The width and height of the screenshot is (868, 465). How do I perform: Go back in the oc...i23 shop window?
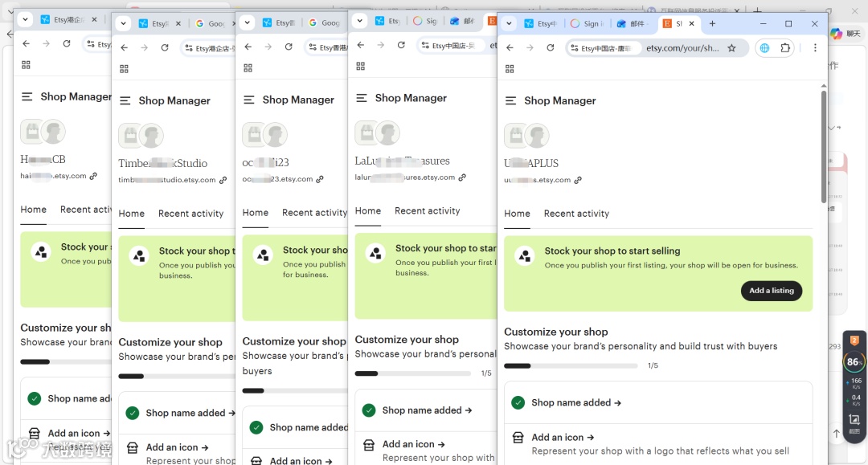pyautogui.click(x=248, y=47)
